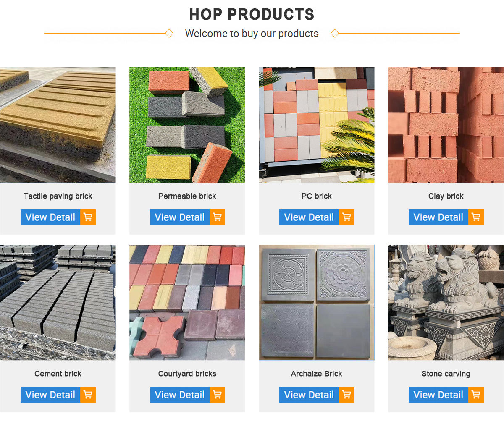Click the Permeable brick title link

187,196
